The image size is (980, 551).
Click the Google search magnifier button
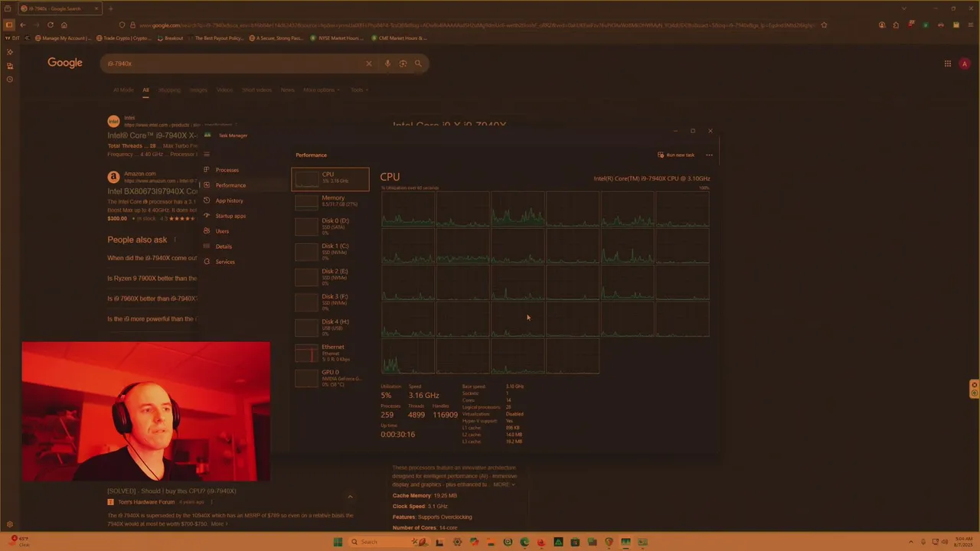(418, 64)
